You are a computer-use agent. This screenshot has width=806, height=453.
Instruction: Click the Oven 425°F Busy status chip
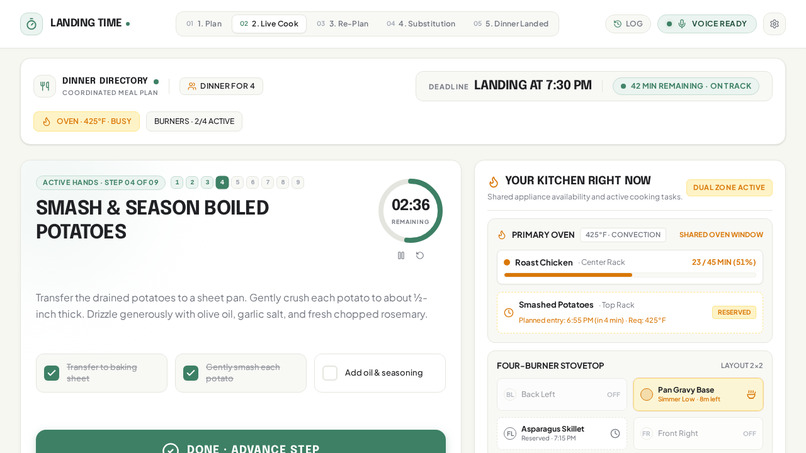86,121
